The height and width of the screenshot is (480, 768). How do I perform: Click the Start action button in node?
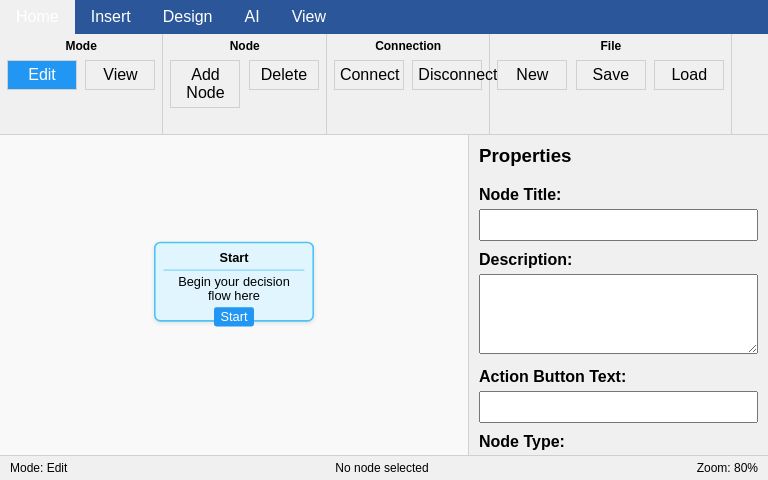click(x=234, y=317)
